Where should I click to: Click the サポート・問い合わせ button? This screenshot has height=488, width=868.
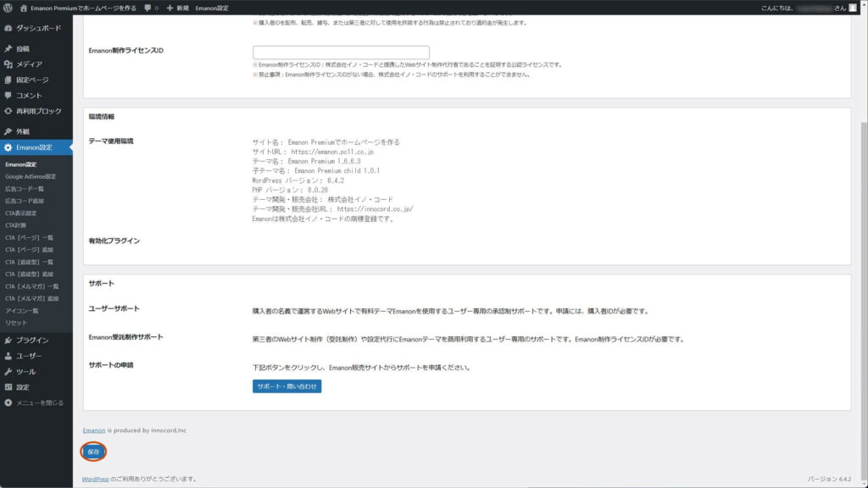click(x=287, y=386)
